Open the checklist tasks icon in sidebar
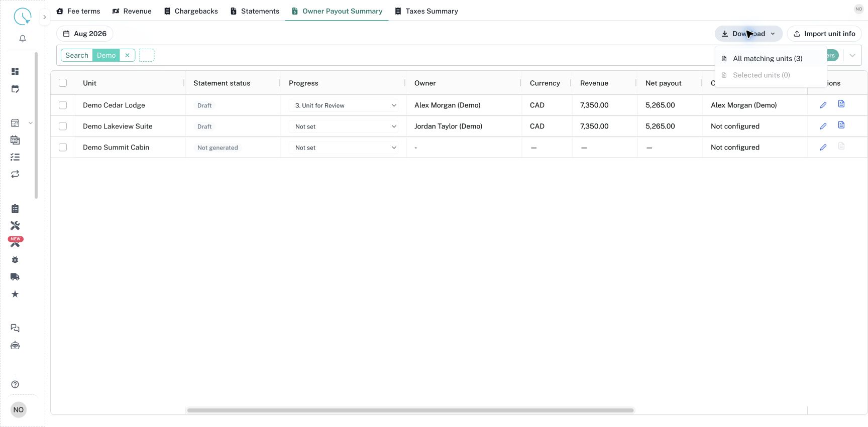 pos(15,157)
